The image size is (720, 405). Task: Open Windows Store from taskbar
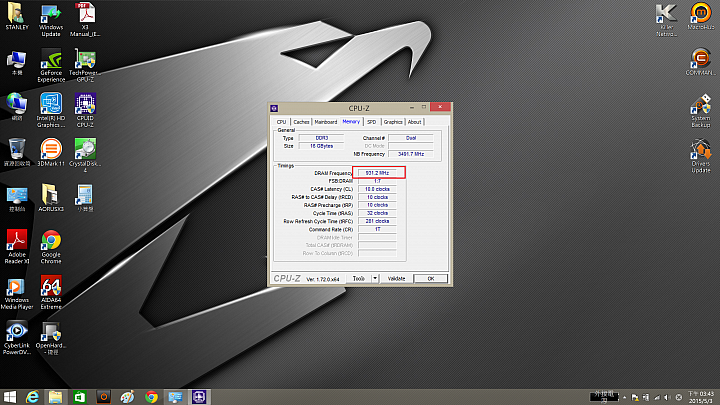pos(79,397)
